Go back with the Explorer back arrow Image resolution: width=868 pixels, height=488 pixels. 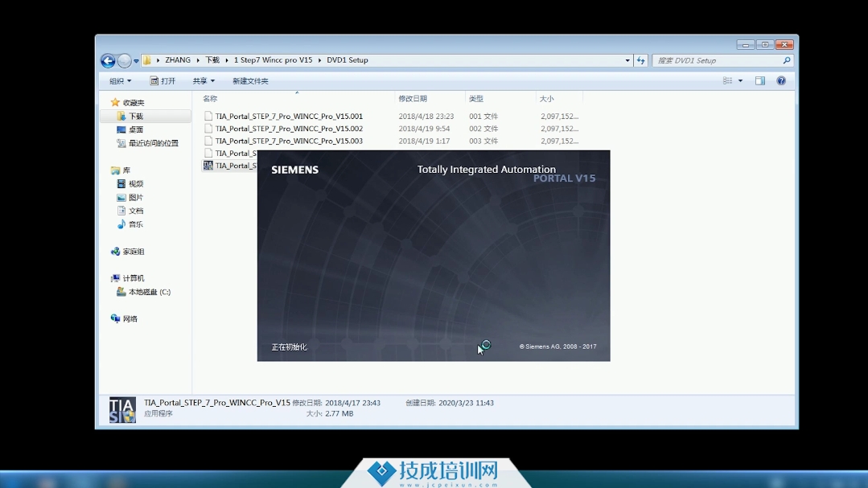(108, 60)
